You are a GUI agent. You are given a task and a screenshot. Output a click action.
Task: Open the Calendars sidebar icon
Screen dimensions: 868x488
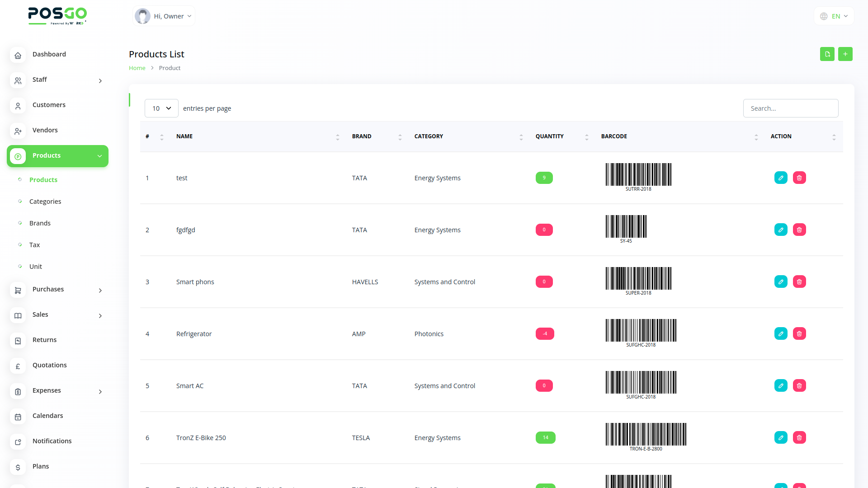18,417
